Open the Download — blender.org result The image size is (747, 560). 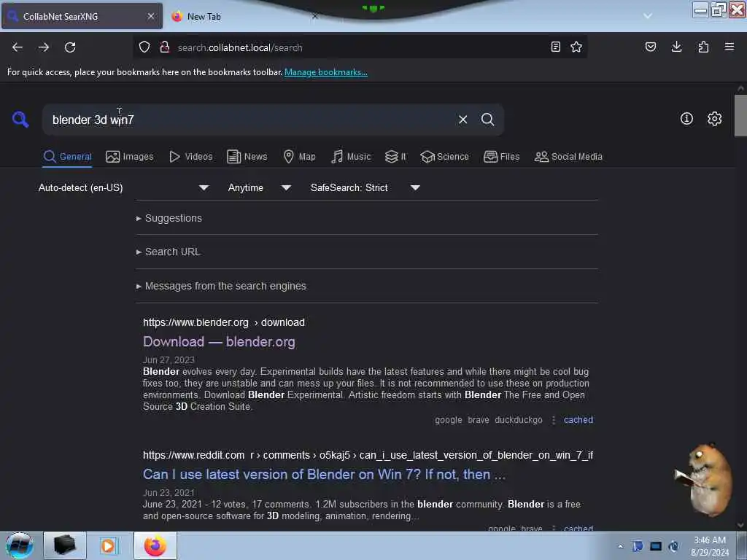pos(219,342)
